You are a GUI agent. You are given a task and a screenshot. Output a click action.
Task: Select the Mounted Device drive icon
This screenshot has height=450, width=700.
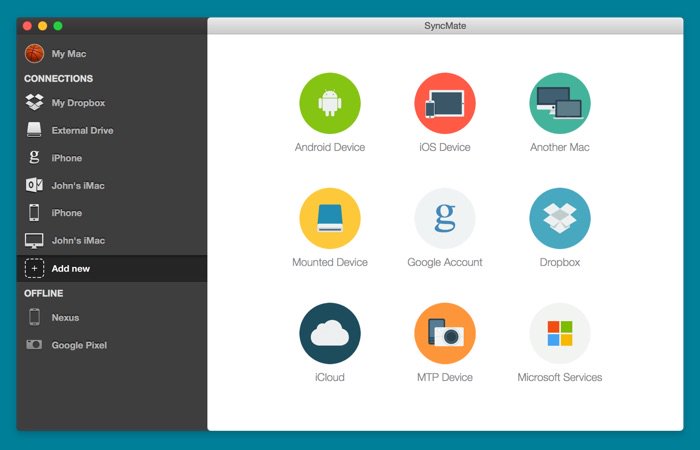click(330, 218)
